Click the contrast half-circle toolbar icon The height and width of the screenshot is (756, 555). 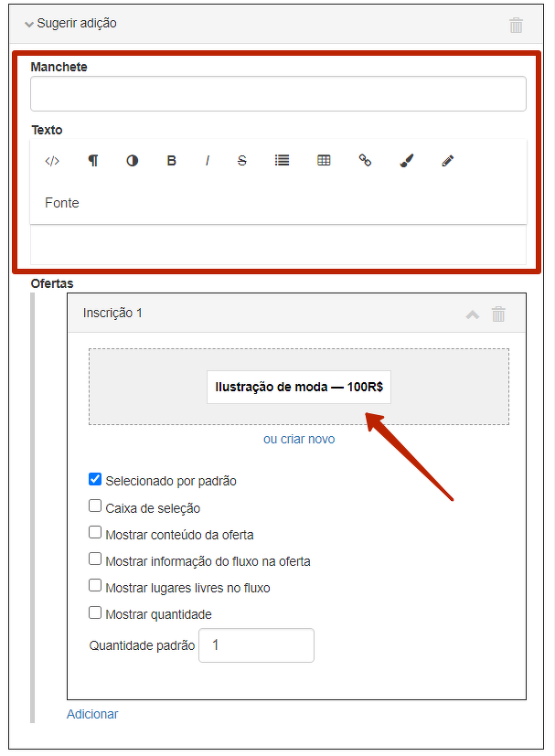(x=133, y=161)
